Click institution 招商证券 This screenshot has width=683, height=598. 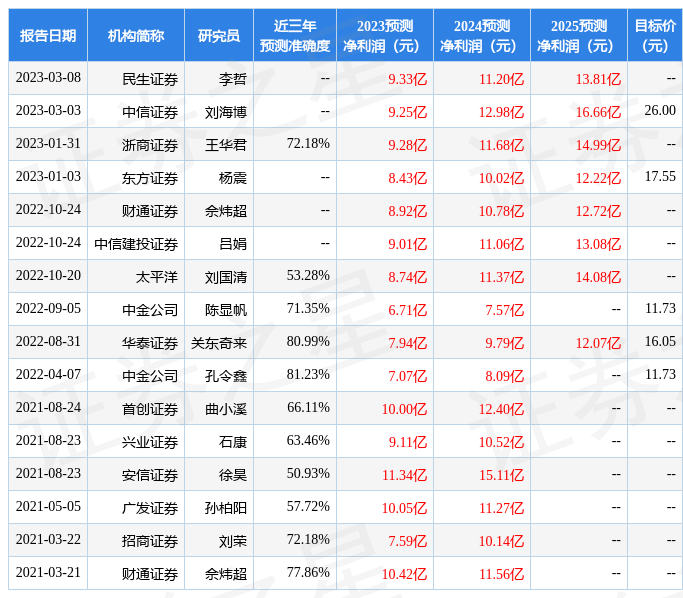pyautogui.click(x=150, y=541)
